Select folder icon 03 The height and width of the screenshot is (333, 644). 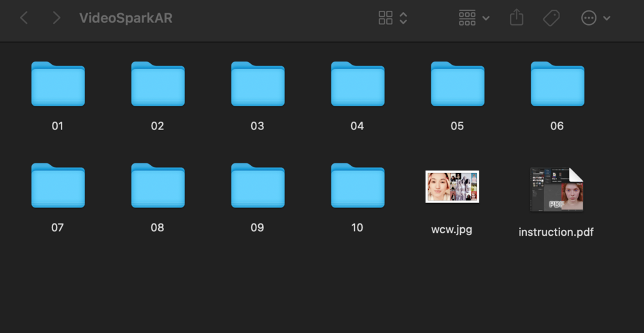coord(258,84)
